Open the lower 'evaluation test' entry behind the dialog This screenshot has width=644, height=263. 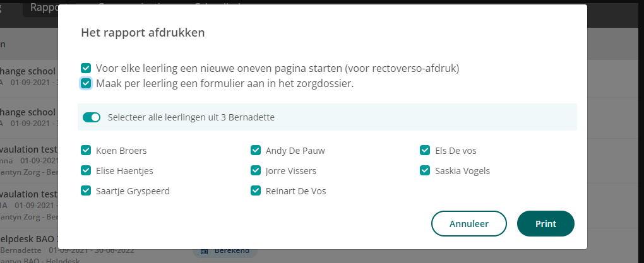point(28,195)
